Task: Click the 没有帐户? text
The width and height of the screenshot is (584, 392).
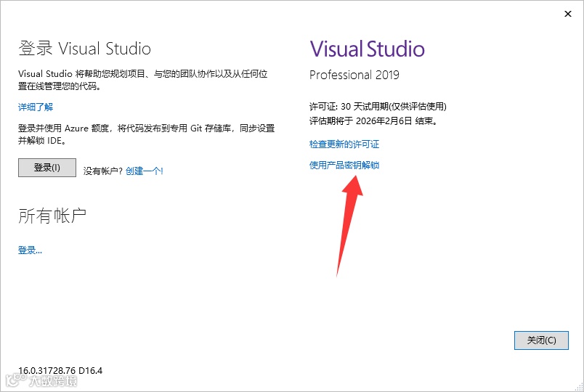Action: tap(103, 171)
